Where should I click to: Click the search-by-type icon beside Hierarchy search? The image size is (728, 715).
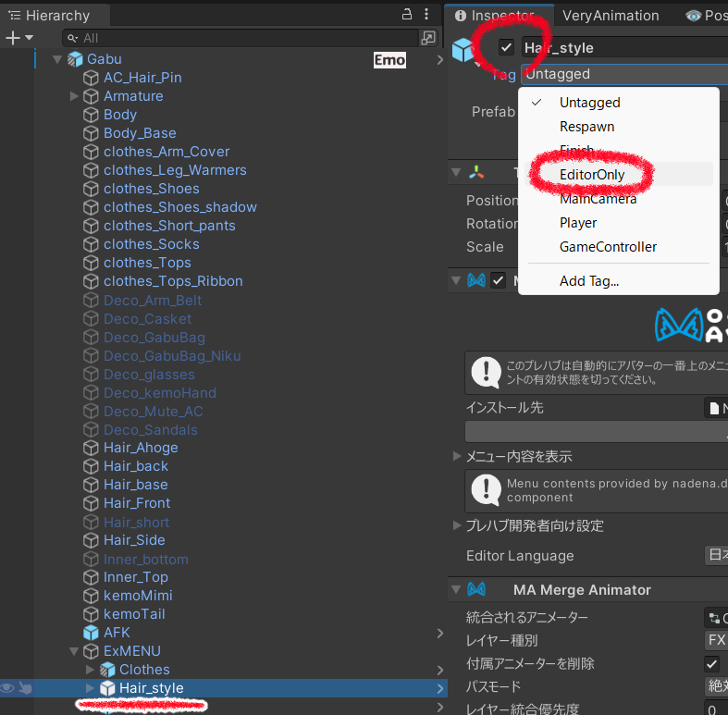[x=427, y=38]
